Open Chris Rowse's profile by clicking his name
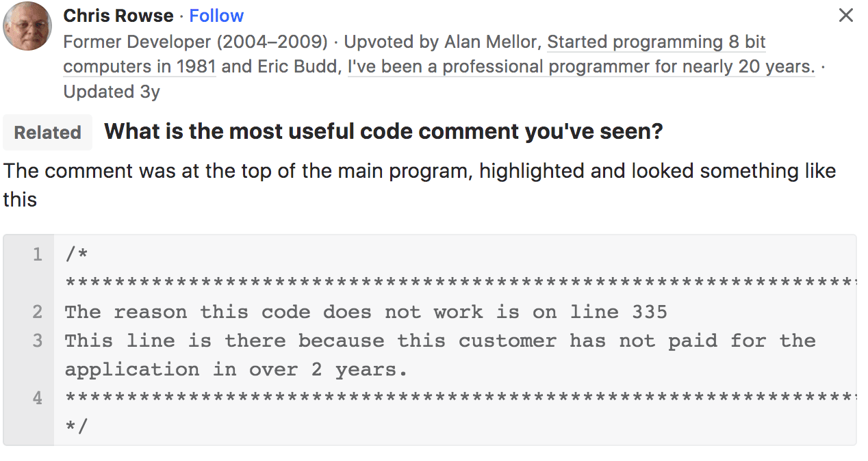This screenshot has width=868, height=461. (118, 15)
